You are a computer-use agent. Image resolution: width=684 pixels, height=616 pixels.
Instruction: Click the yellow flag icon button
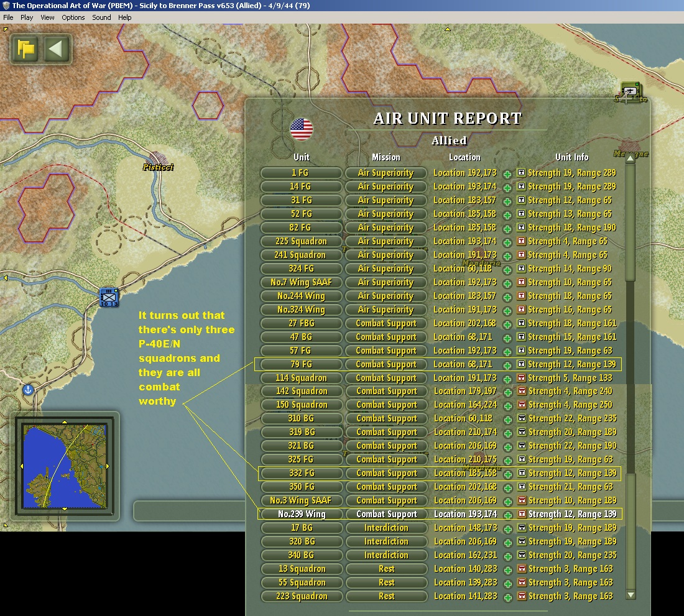[25, 49]
